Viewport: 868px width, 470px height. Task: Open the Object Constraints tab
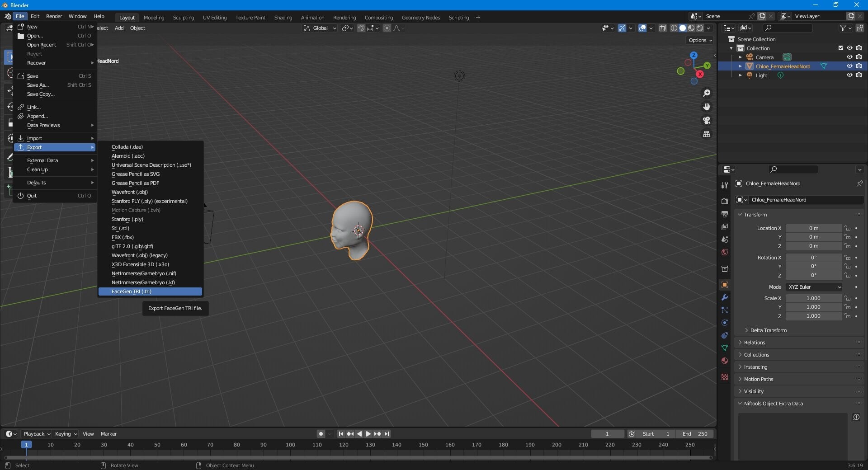pos(725,335)
